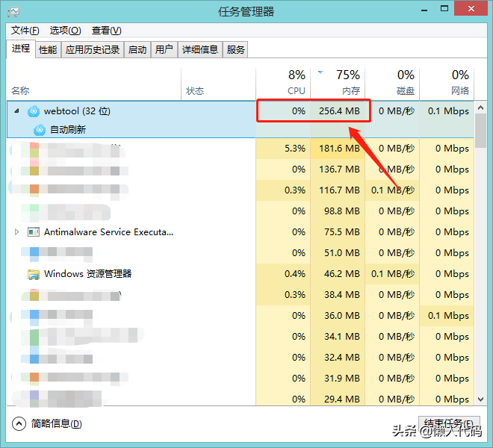Click the Task Manager title bar icon

pos(13,11)
